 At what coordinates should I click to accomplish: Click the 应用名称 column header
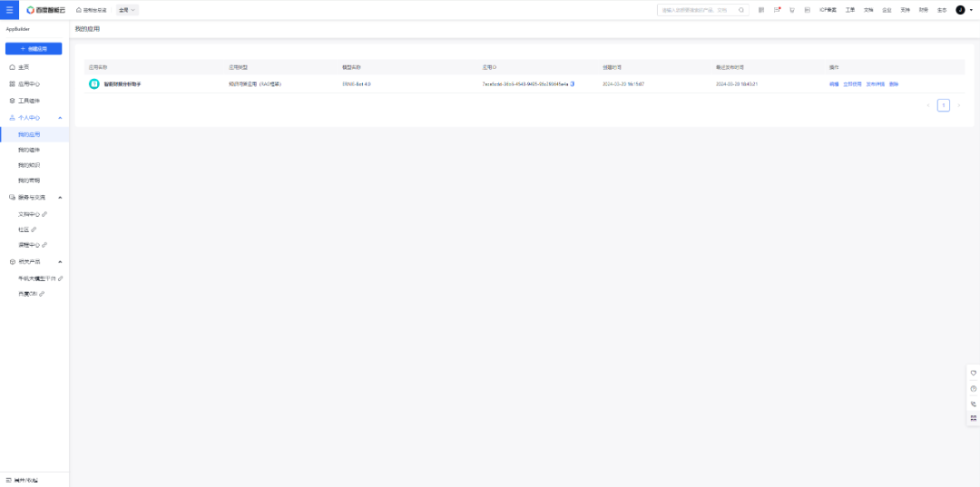[99, 67]
